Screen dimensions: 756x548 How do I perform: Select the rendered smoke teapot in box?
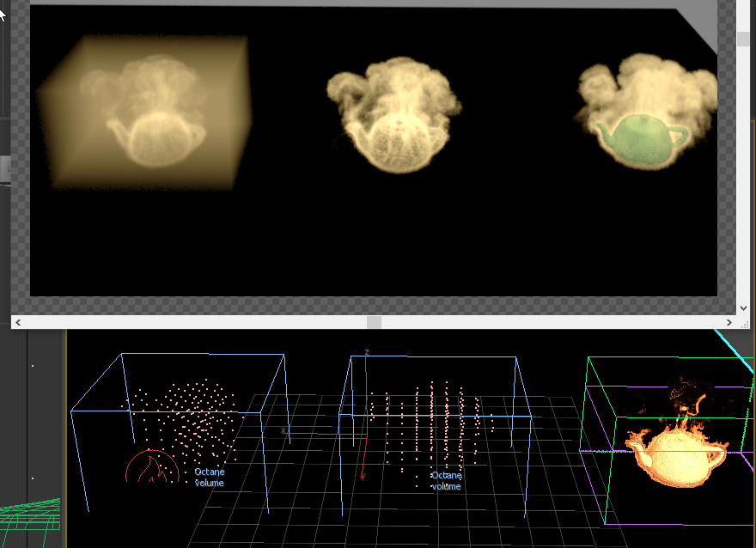[144, 112]
